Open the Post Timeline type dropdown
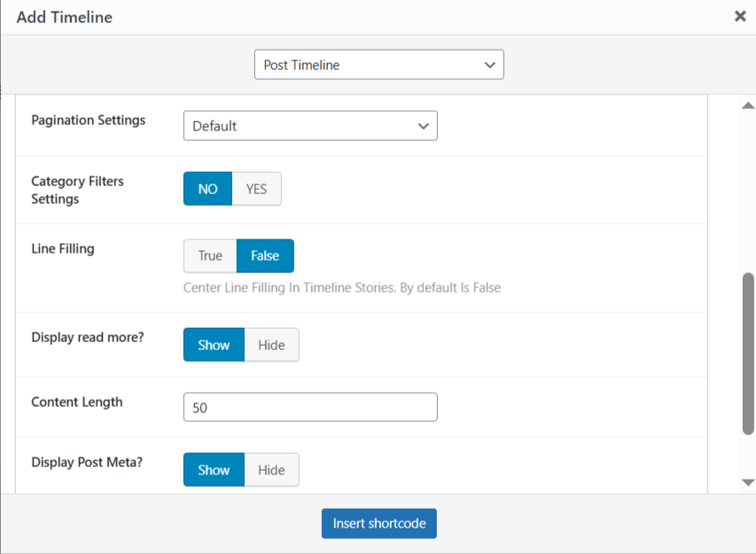Viewport: 756px width, 554px height. pos(378,65)
